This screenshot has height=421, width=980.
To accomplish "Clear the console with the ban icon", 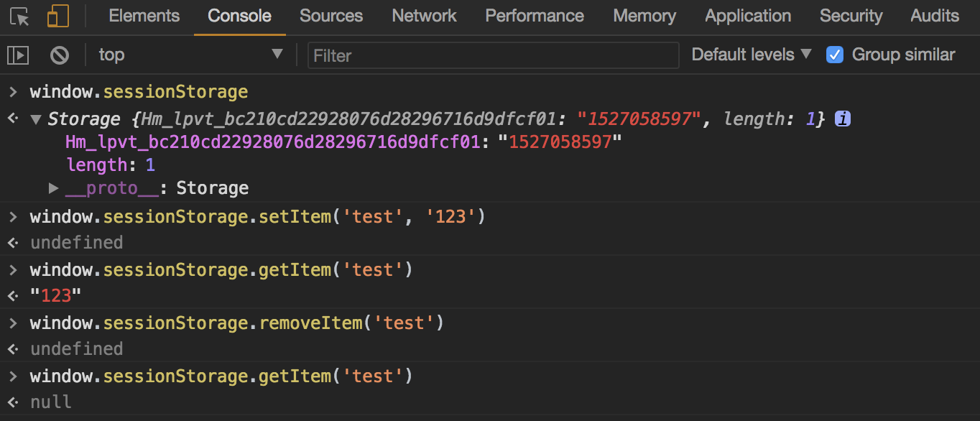I will [x=60, y=55].
